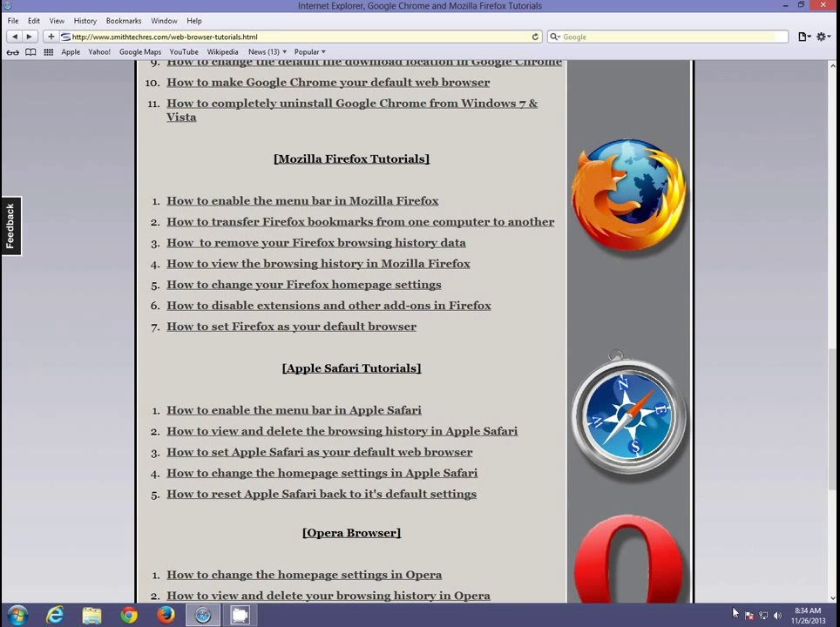The height and width of the screenshot is (627, 840).
Task: Open "How to view and delete your browsing history in Opera"
Action: (329, 596)
